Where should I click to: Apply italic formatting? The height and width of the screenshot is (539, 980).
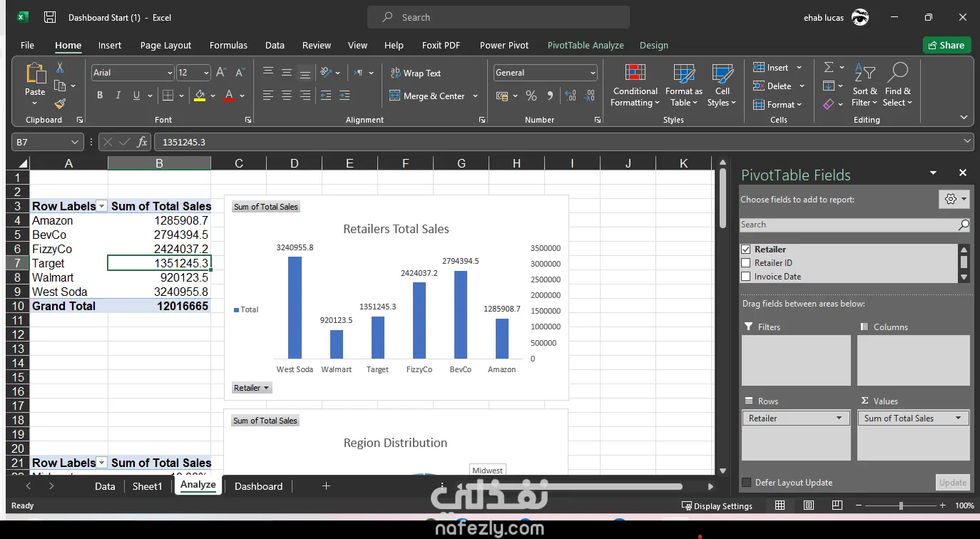point(118,96)
